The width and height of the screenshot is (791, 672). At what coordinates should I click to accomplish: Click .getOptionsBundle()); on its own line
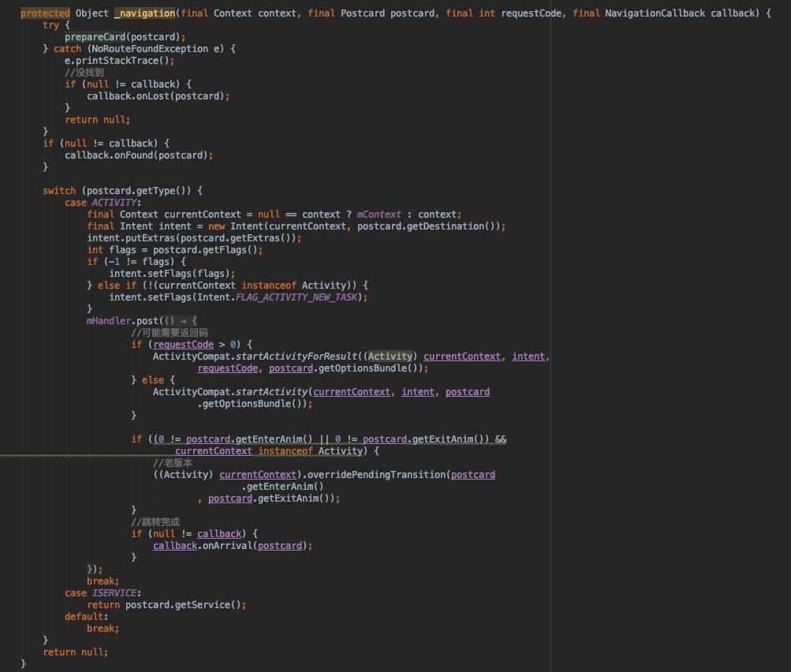point(255,404)
